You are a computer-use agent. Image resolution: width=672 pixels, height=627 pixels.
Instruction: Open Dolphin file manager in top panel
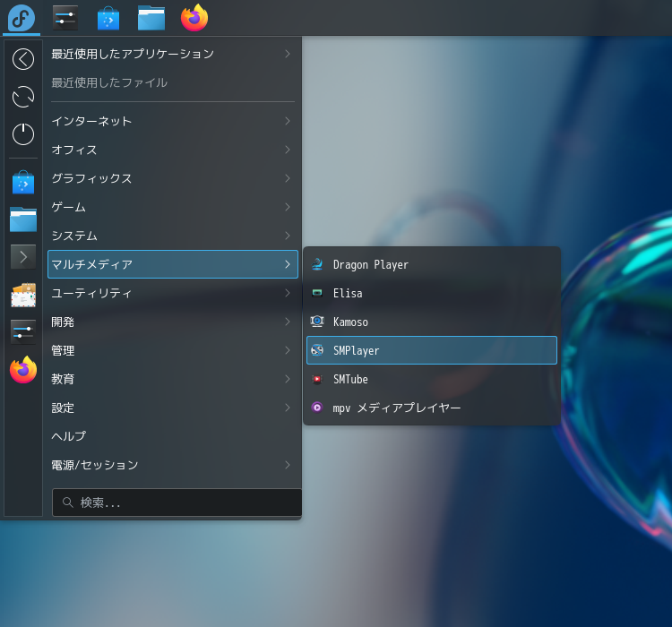click(x=151, y=19)
